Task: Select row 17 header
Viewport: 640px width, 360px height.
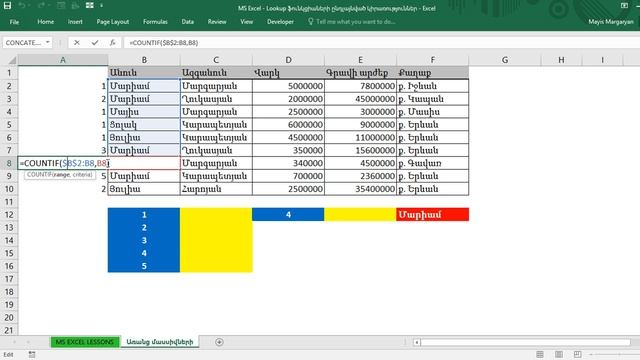Action: 9,279
